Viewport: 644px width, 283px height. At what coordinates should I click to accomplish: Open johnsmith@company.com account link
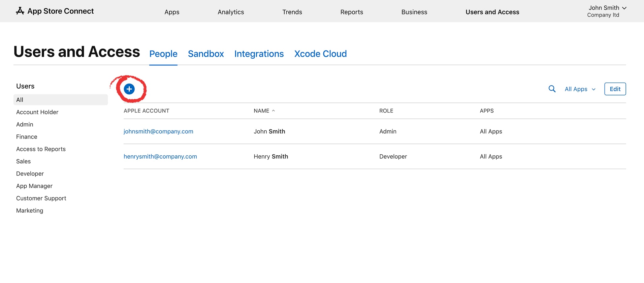[158, 131]
